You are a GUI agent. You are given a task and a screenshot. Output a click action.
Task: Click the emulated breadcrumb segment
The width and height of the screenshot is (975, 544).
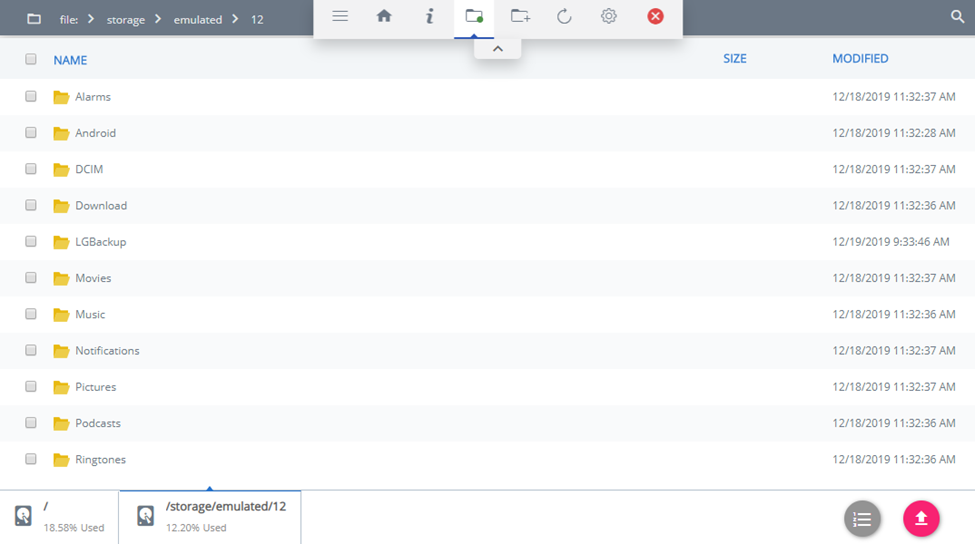pos(197,20)
